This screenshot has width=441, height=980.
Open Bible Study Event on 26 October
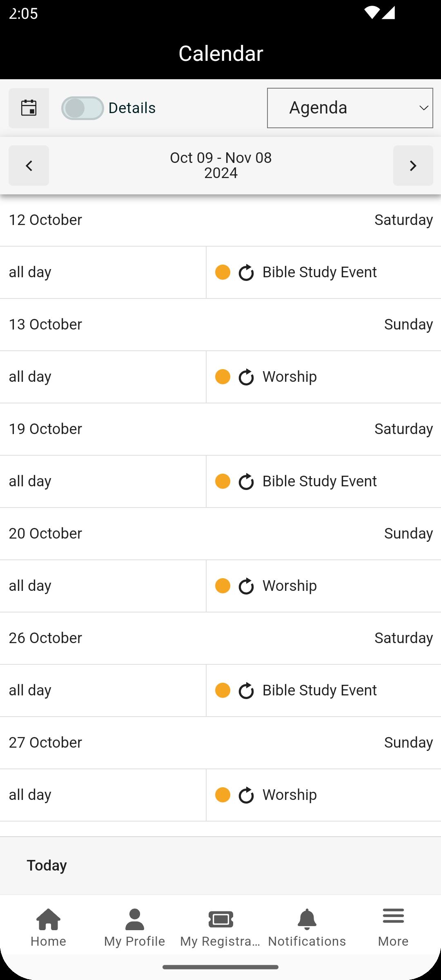pyautogui.click(x=319, y=690)
